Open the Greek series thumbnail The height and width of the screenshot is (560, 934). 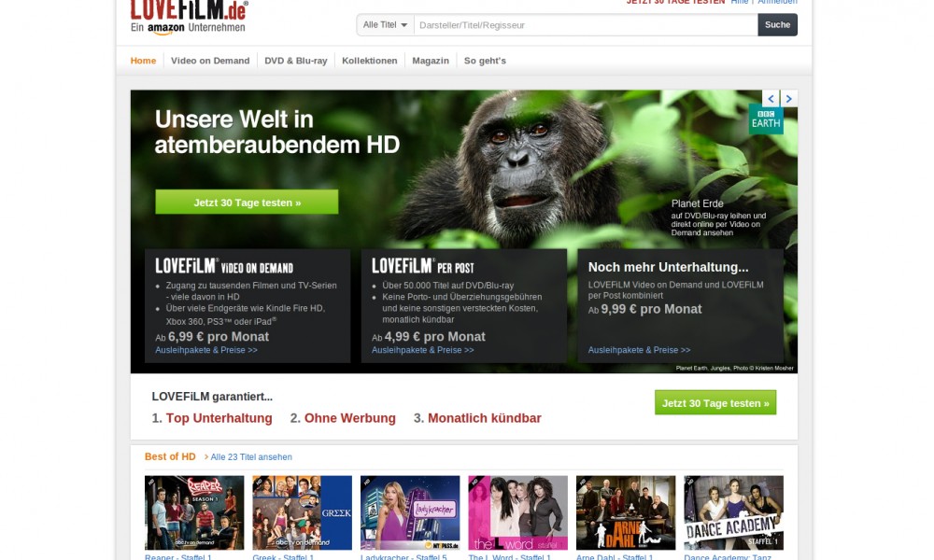(x=302, y=512)
